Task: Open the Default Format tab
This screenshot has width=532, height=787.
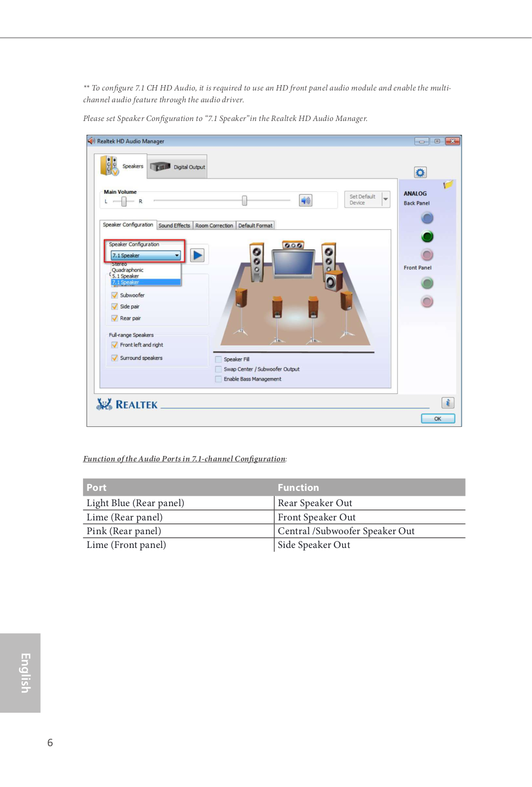Action: (255, 226)
